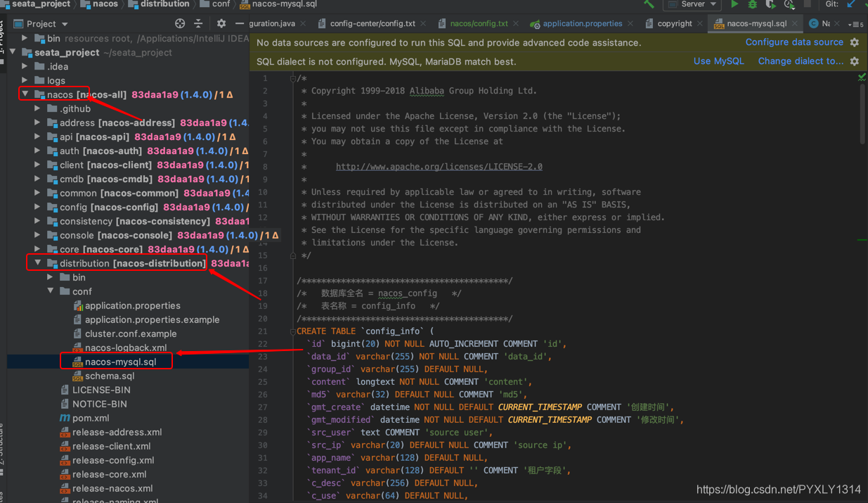Fold the CREATE TABLE block at line 21

pos(292,331)
